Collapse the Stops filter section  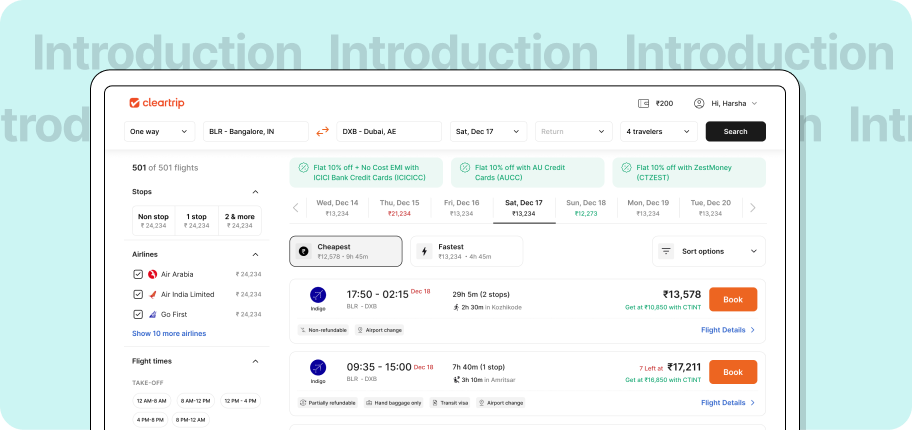click(x=255, y=192)
